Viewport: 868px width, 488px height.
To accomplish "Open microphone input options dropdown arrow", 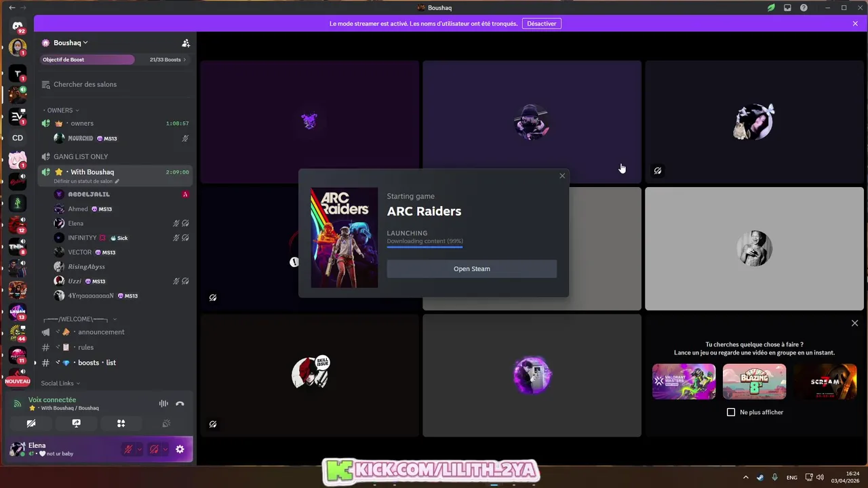I will pyautogui.click(x=139, y=449).
